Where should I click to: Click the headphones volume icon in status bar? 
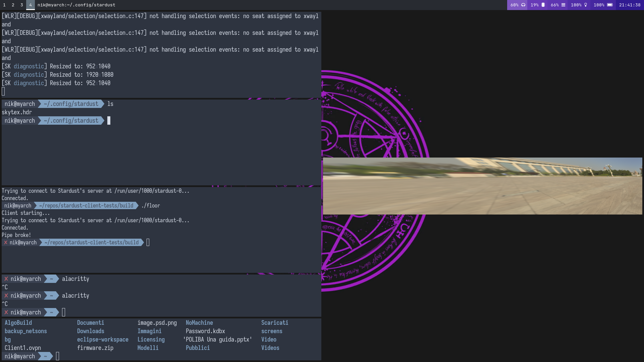tap(524, 5)
